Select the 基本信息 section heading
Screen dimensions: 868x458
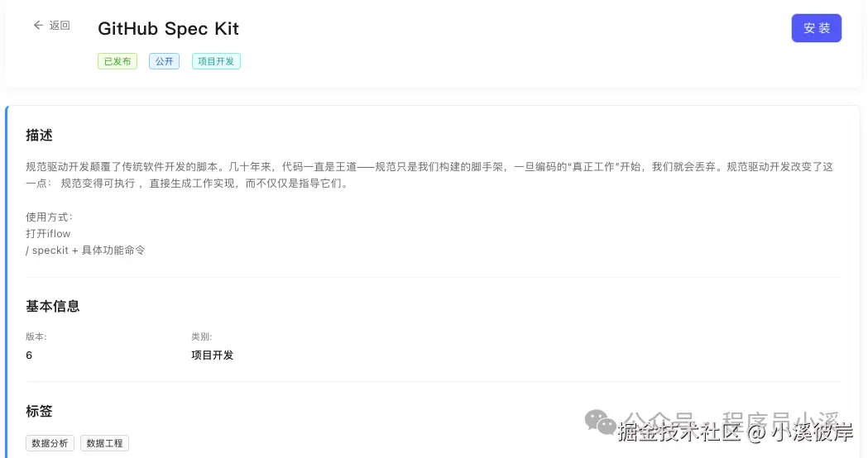click(53, 306)
